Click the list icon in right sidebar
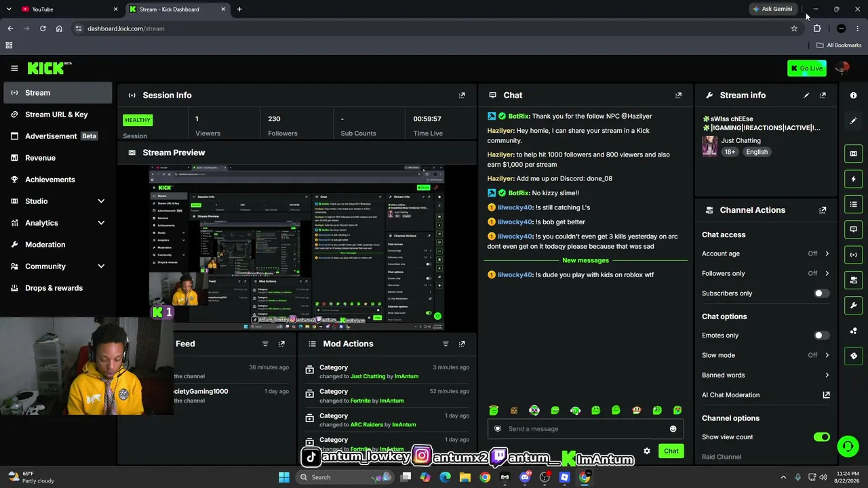Screen dimensions: 868x488 [853, 204]
